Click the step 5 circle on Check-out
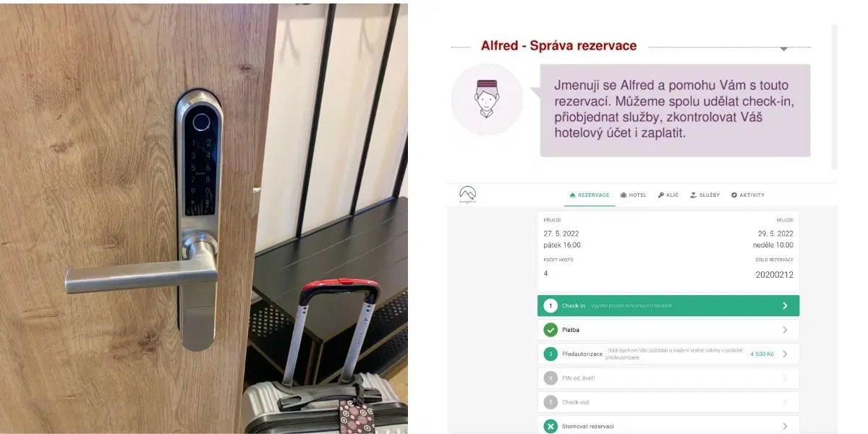868x434 pixels. point(550,402)
